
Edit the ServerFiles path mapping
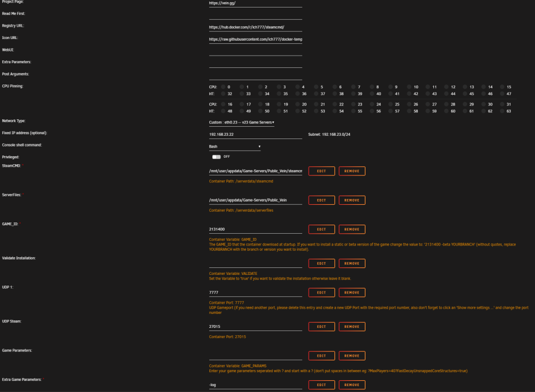pyautogui.click(x=322, y=200)
